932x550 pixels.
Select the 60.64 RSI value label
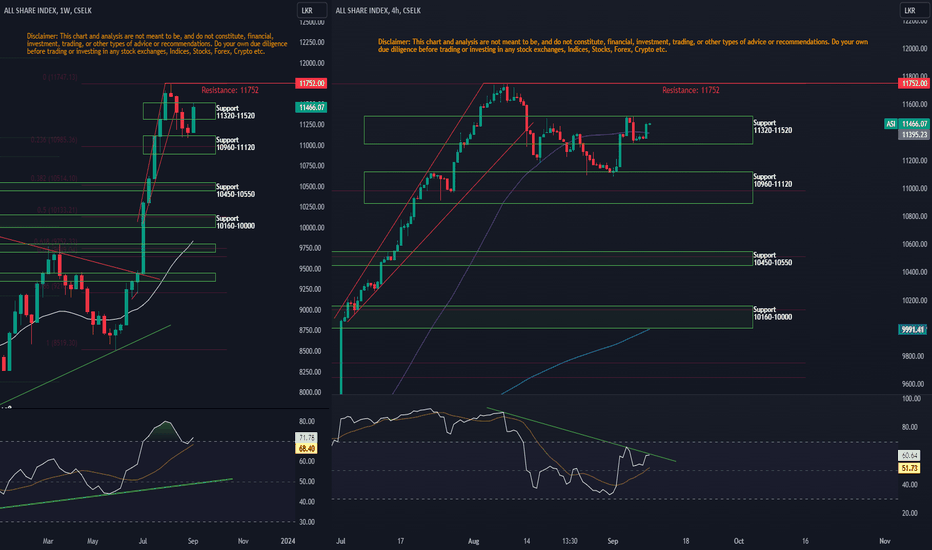coord(909,455)
